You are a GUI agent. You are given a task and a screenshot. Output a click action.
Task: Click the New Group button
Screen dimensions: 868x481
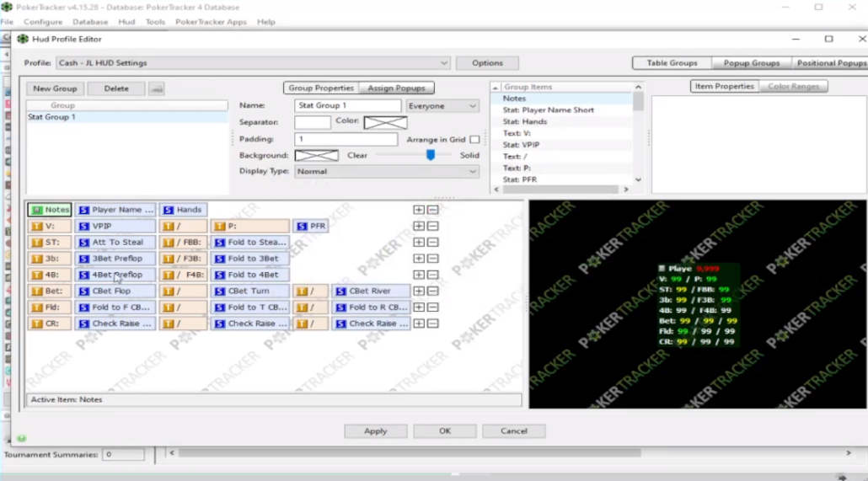(x=55, y=88)
